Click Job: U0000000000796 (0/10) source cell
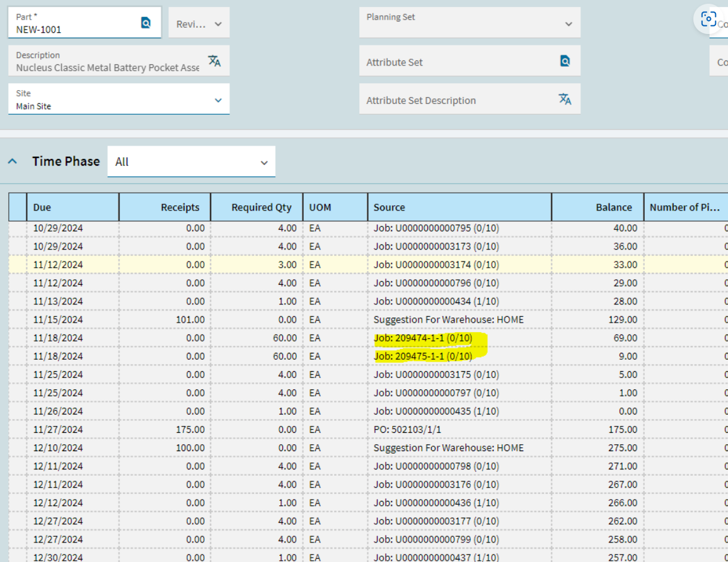Viewport: 728px width, 562px height. (436, 283)
